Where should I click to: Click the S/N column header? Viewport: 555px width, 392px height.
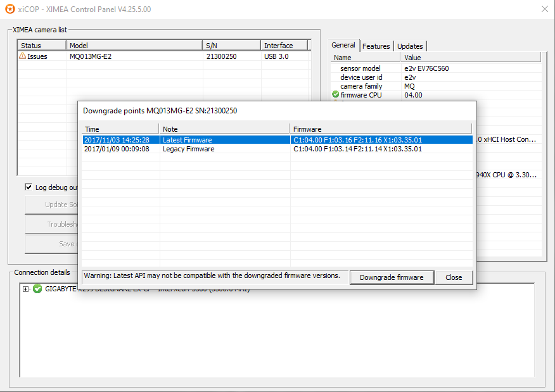point(231,46)
